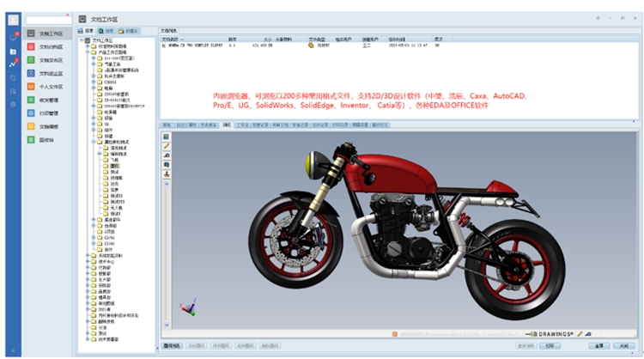Expand the 电脑 folder in the tree
Viewport: 644px width, 359px height.
point(94,88)
